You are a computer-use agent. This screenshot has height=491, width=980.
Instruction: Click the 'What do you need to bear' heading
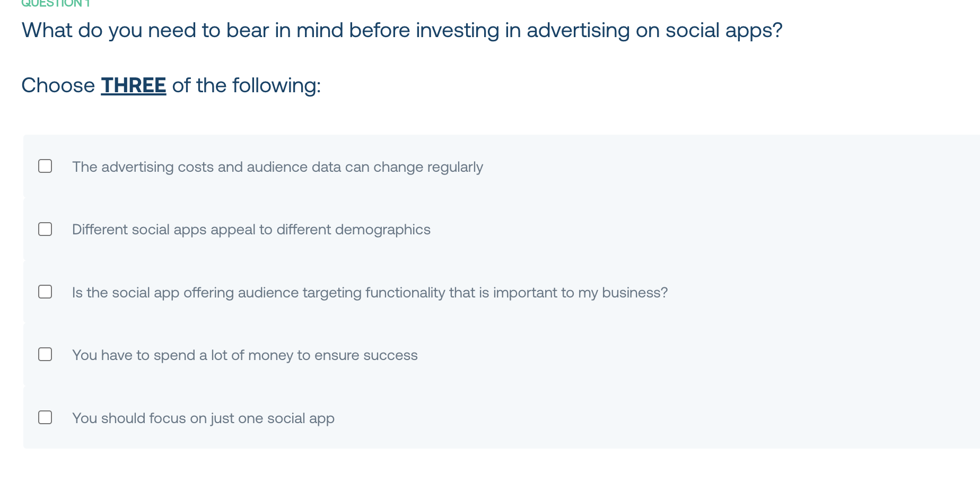402,30
